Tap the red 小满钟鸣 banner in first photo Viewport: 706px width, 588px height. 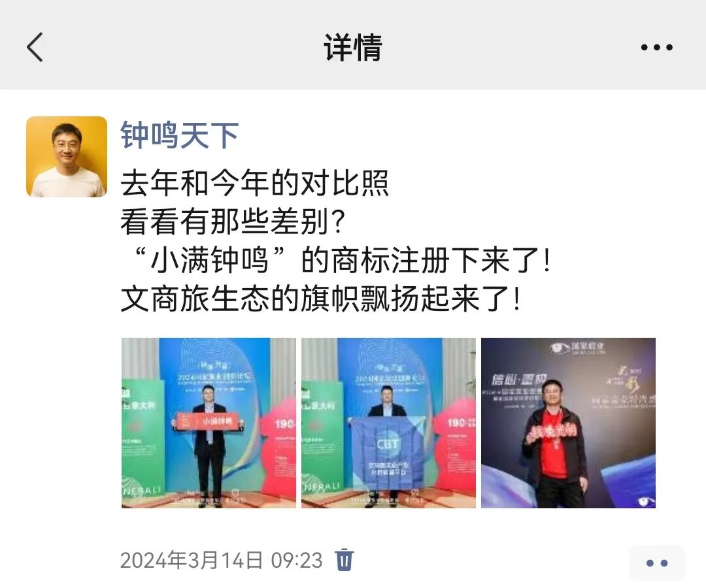click(209, 421)
